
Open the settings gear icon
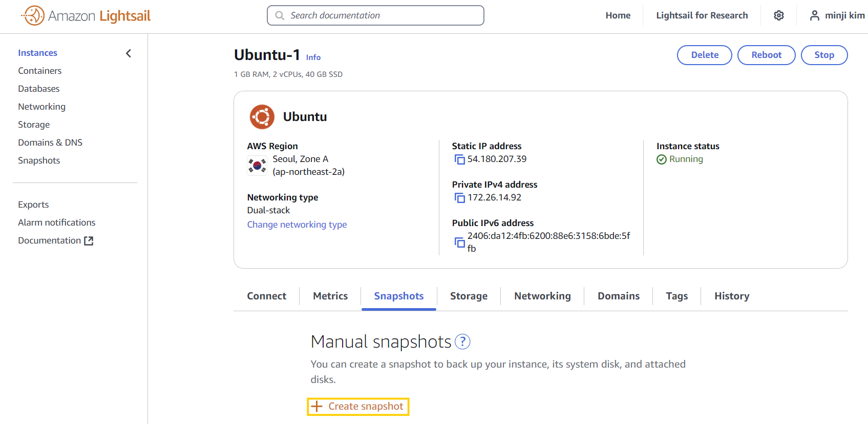(778, 15)
